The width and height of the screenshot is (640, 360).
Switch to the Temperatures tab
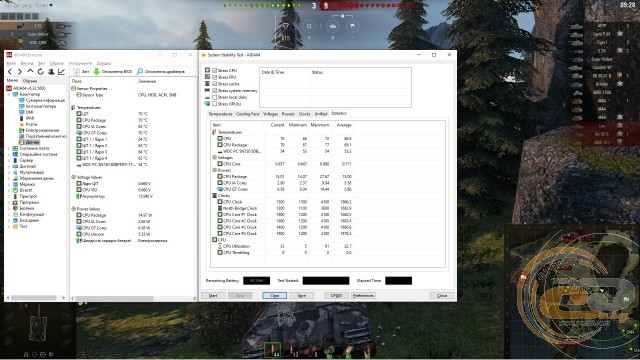pos(220,114)
